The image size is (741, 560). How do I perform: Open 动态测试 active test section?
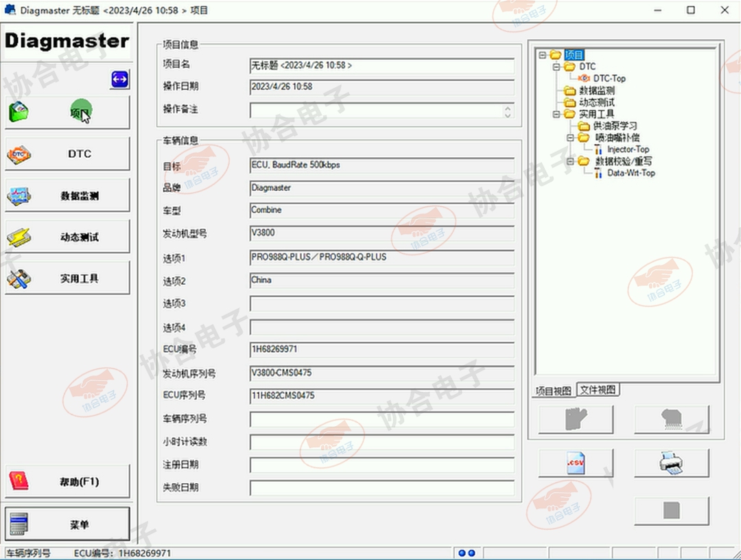point(67,237)
